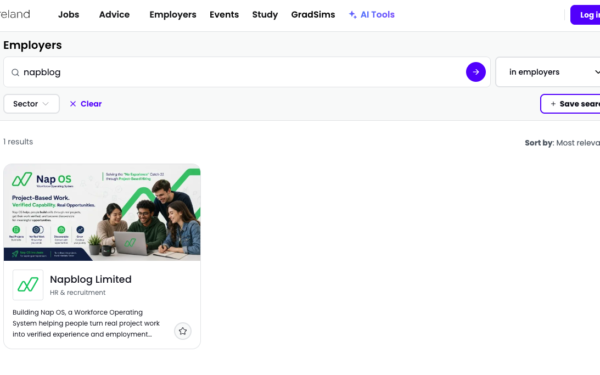Click the '1 results' count text

pos(18,142)
